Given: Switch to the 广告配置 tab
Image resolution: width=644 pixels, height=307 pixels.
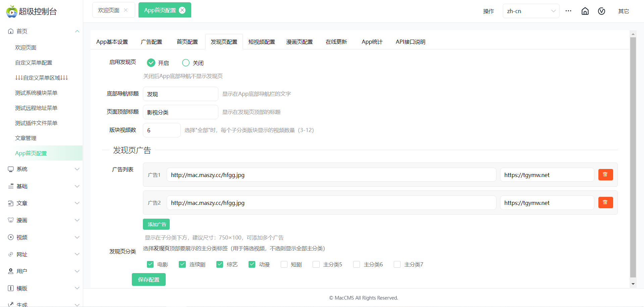Looking at the screenshot, I should click(x=151, y=42).
